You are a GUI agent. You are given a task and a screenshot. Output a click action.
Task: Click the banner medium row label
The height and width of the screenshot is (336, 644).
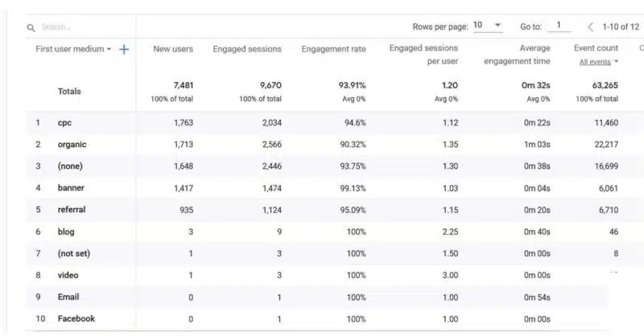tap(71, 188)
